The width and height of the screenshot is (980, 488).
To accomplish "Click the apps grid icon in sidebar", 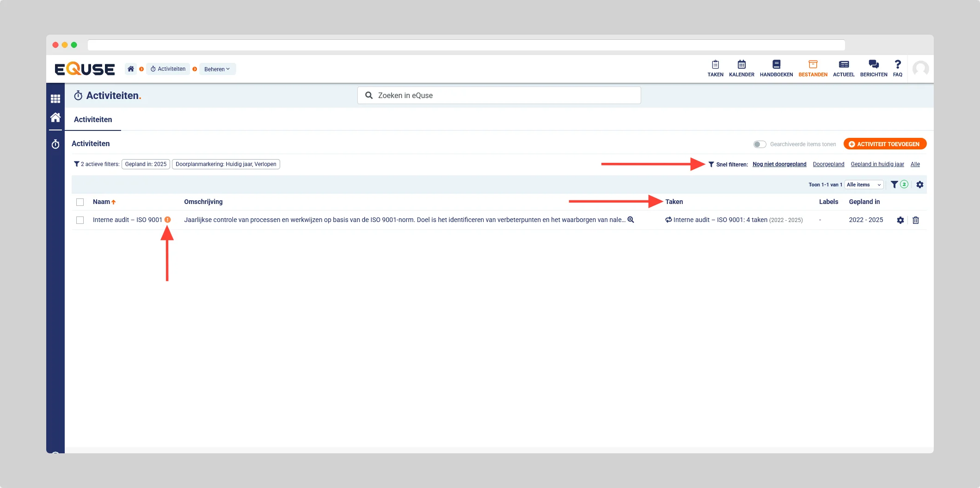I will 55,99.
